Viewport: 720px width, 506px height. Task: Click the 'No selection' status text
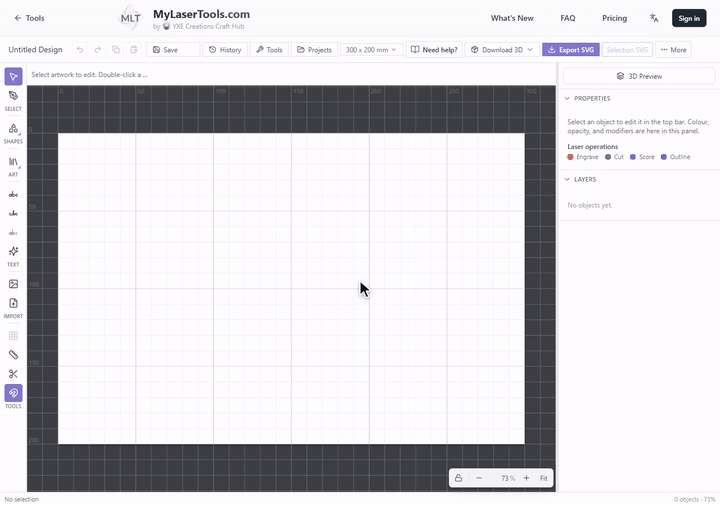(22, 499)
